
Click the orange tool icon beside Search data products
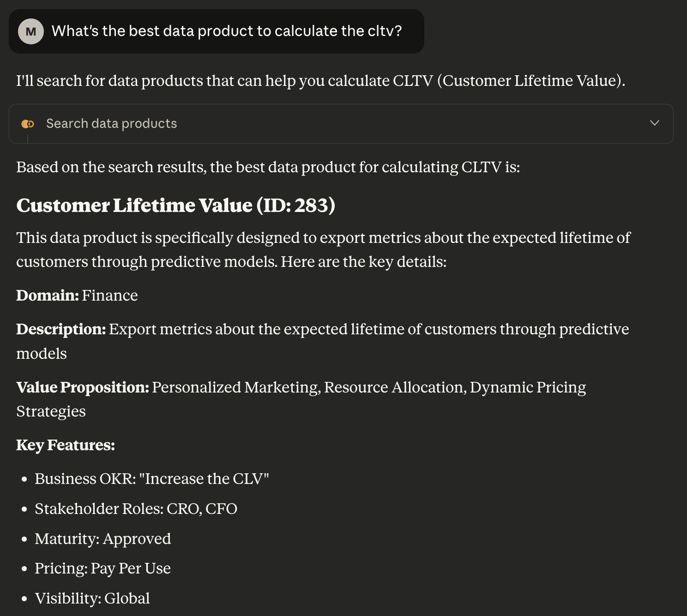click(x=28, y=123)
